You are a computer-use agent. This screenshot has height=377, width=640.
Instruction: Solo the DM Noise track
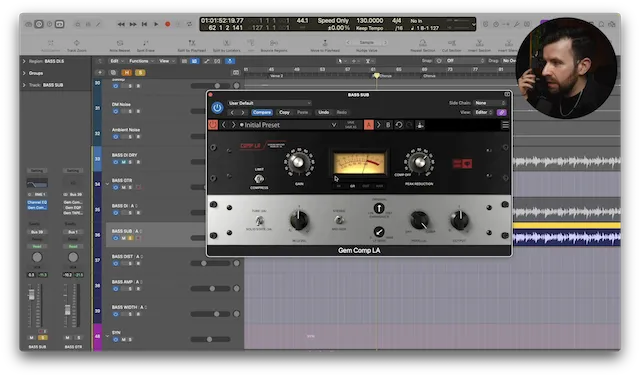[x=130, y=111]
